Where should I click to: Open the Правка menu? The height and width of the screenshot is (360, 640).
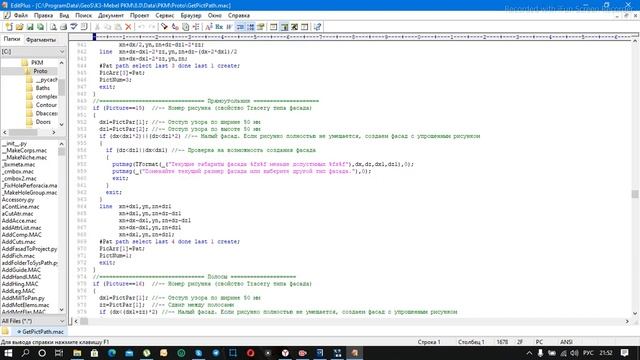(x=43, y=16)
